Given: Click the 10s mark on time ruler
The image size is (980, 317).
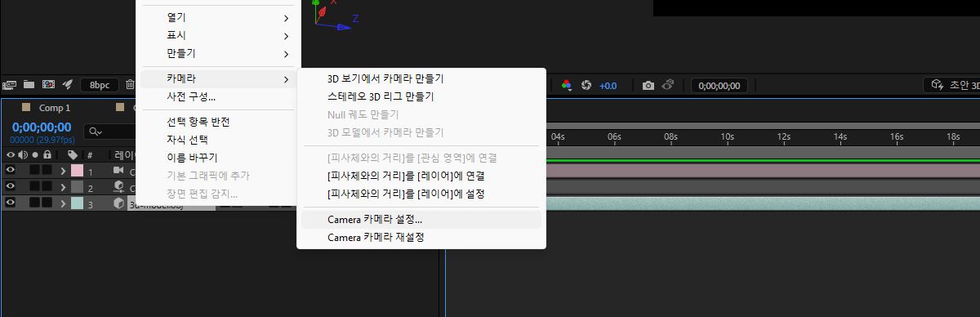Looking at the screenshot, I should click(x=727, y=136).
